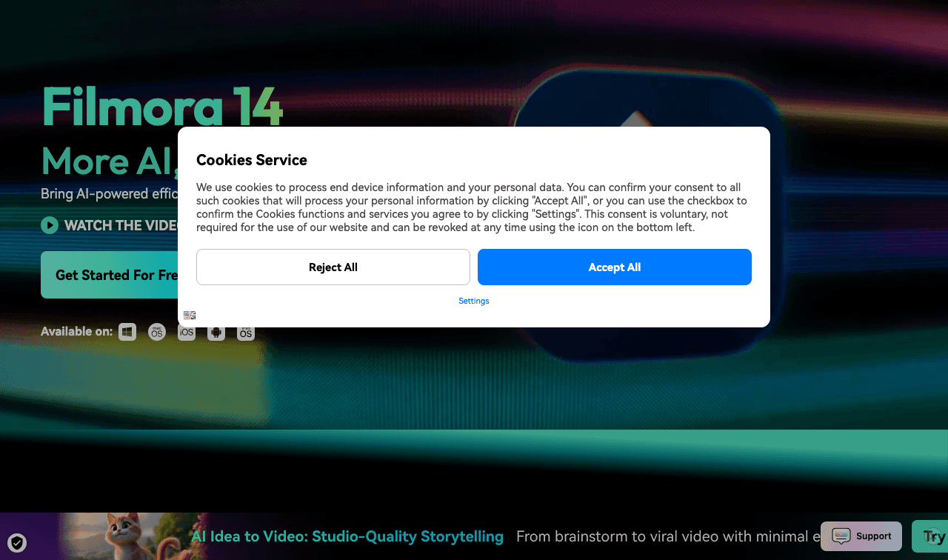This screenshot has width=948, height=560.
Task: Accept all cookies
Action: tap(614, 267)
